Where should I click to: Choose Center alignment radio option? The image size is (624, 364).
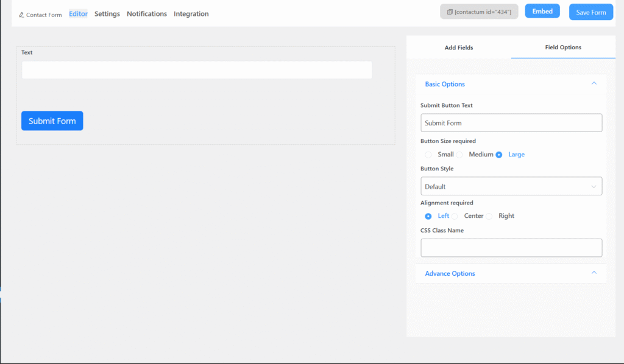tap(455, 216)
